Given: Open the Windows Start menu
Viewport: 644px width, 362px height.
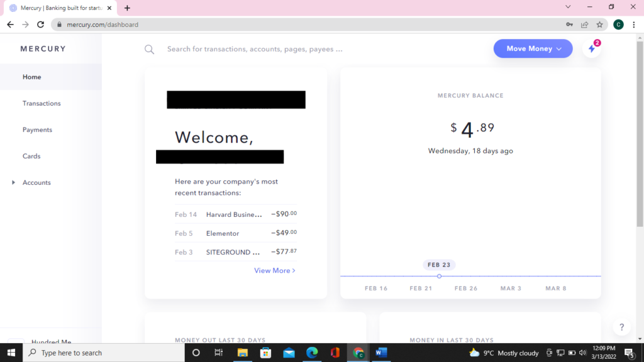Looking at the screenshot, I should coord(11,353).
